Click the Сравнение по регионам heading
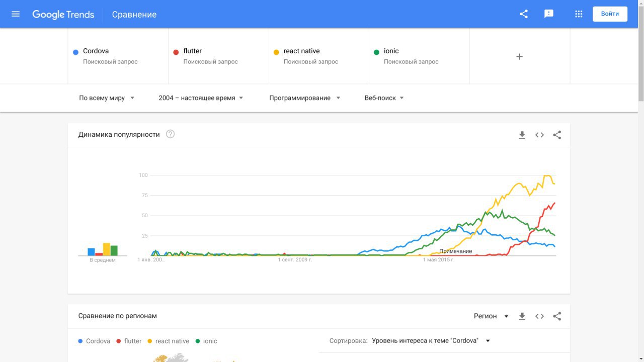Screen dimensions: 644x362 pyautogui.click(x=118, y=316)
